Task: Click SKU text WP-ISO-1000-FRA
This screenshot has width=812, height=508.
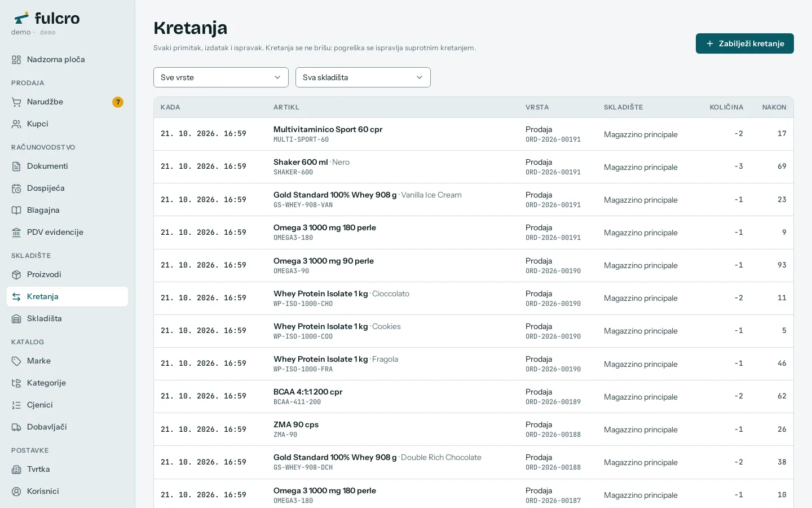Action: pos(303,369)
